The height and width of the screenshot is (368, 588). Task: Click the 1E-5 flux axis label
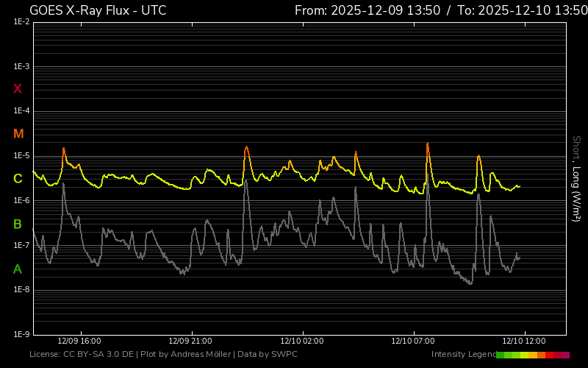pyautogui.click(x=21, y=156)
